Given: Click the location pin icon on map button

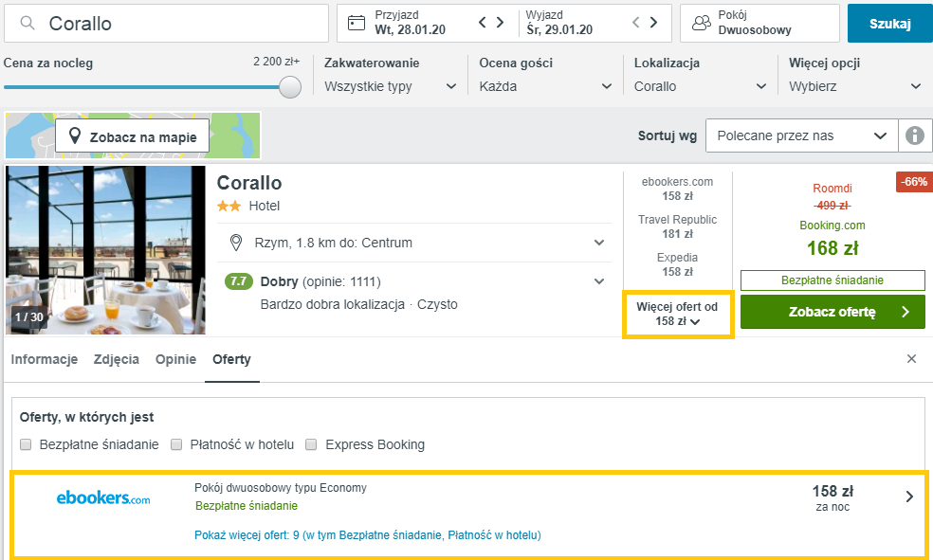Looking at the screenshot, I should 75,136.
